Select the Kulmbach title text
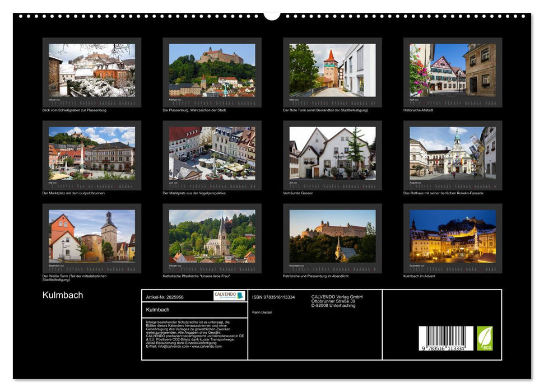The height and width of the screenshot is (392, 544). (x=62, y=294)
